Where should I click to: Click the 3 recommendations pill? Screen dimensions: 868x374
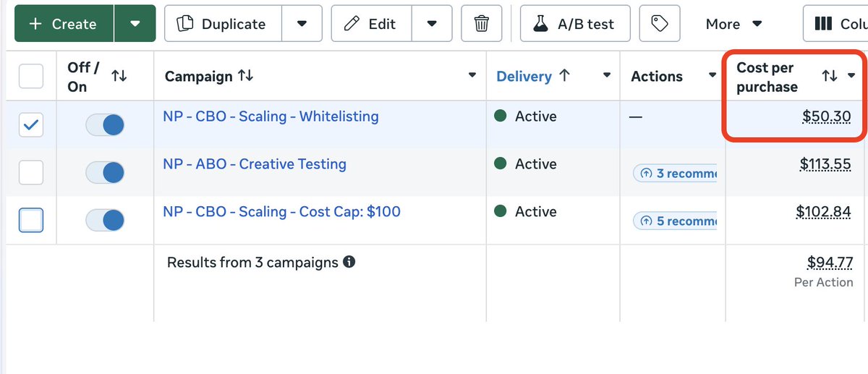coord(675,174)
